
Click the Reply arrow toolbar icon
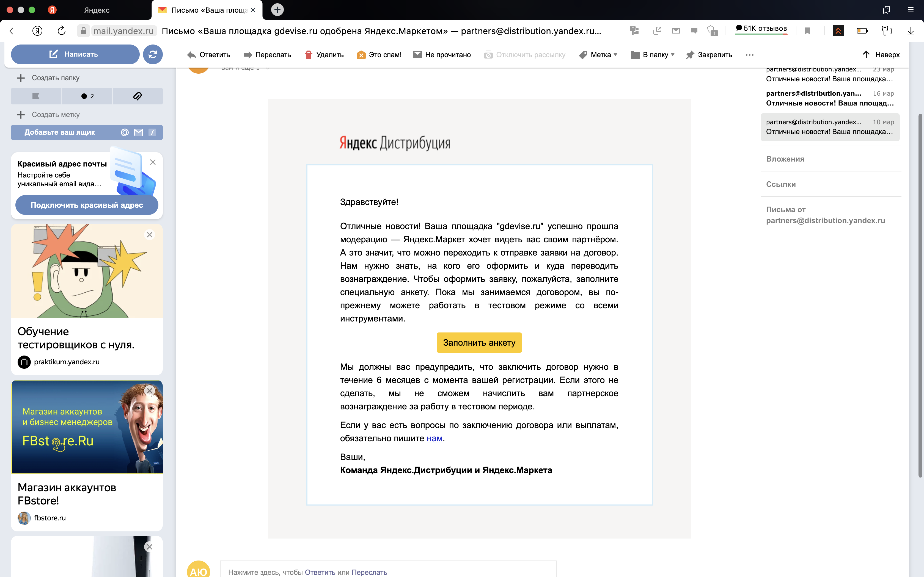192,55
